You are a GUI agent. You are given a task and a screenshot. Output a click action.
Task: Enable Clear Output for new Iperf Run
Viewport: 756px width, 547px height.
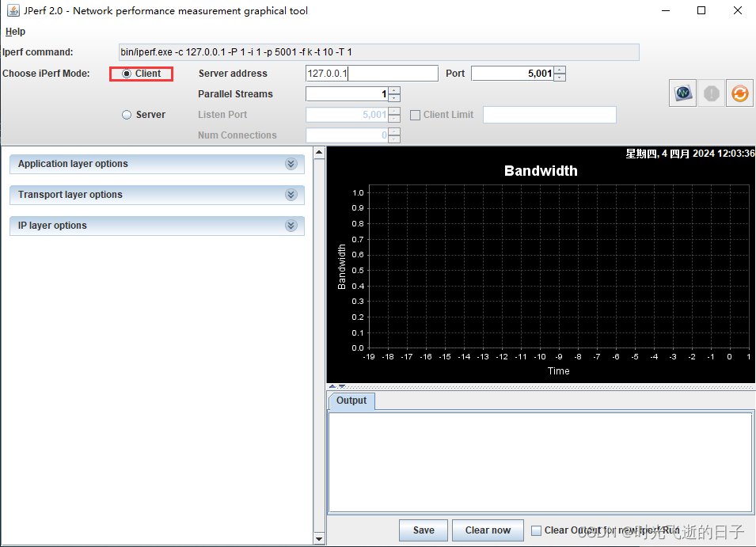coord(536,530)
